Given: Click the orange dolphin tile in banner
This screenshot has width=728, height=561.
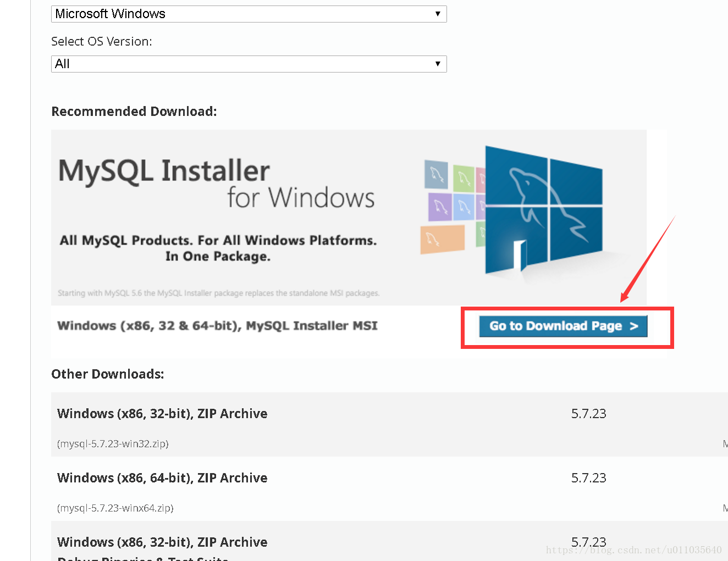Looking at the screenshot, I should pyautogui.click(x=443, y=240).
